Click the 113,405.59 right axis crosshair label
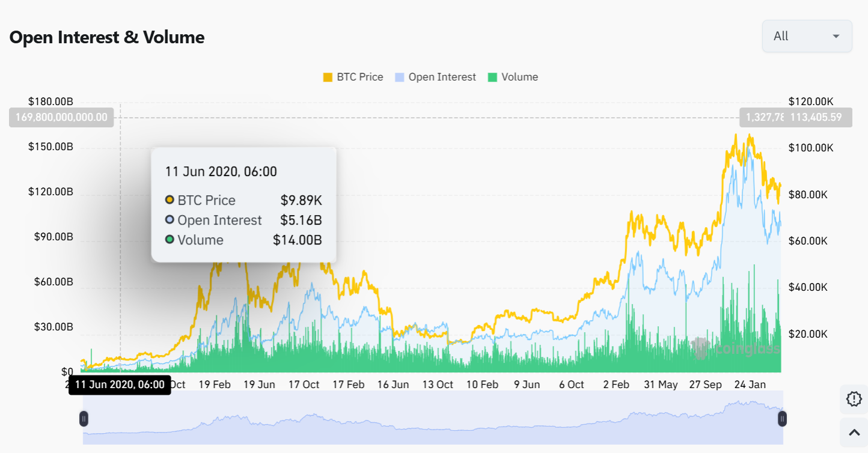The width and height of the screenshot is (868, 453). [x=816, y=117]
